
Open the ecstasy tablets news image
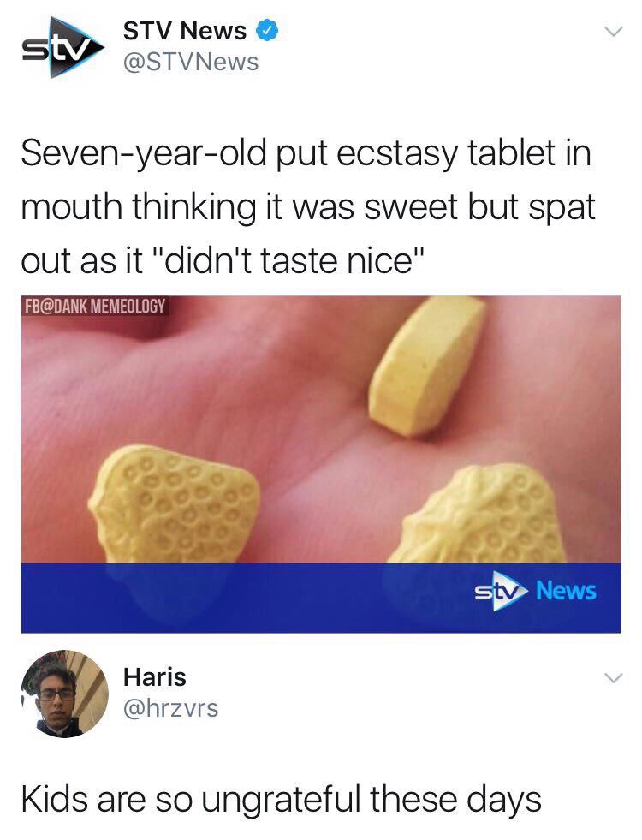(x=321, y=464)
